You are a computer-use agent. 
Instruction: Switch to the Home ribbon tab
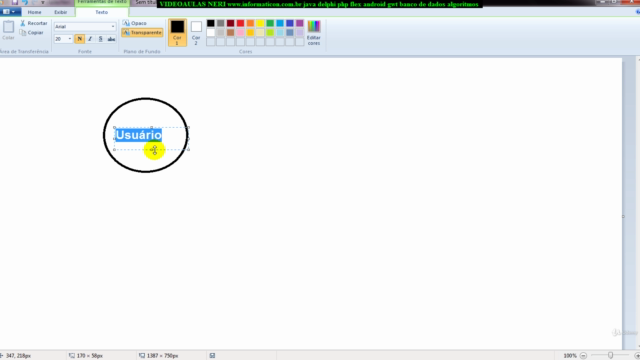(34, 12)
